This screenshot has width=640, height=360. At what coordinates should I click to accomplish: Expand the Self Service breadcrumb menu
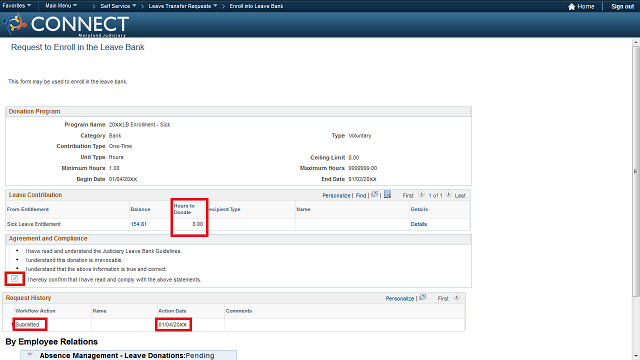point(118,6)
